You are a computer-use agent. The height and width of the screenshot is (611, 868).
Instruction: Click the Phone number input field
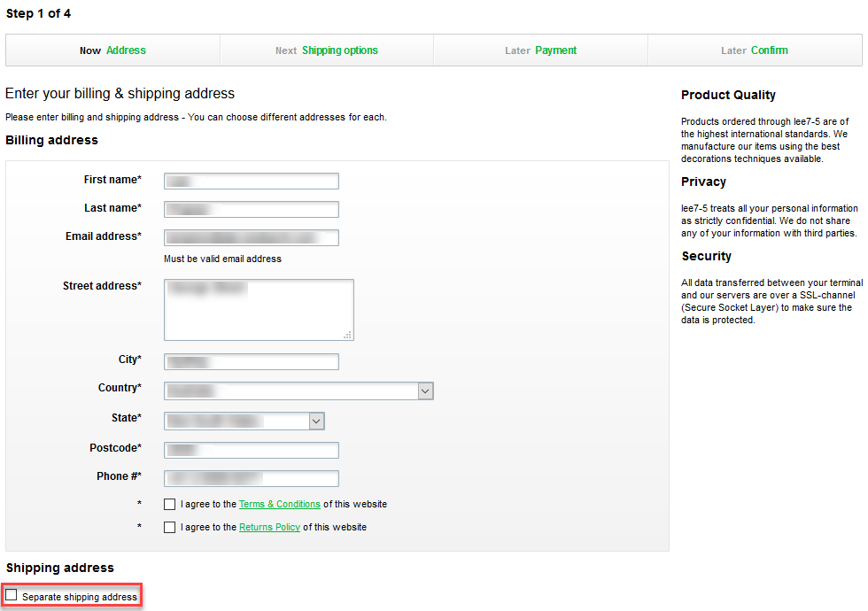251,478
